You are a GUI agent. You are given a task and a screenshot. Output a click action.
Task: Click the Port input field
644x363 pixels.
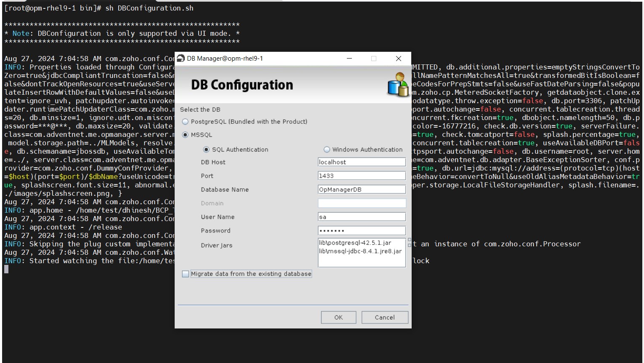[362, 176]
